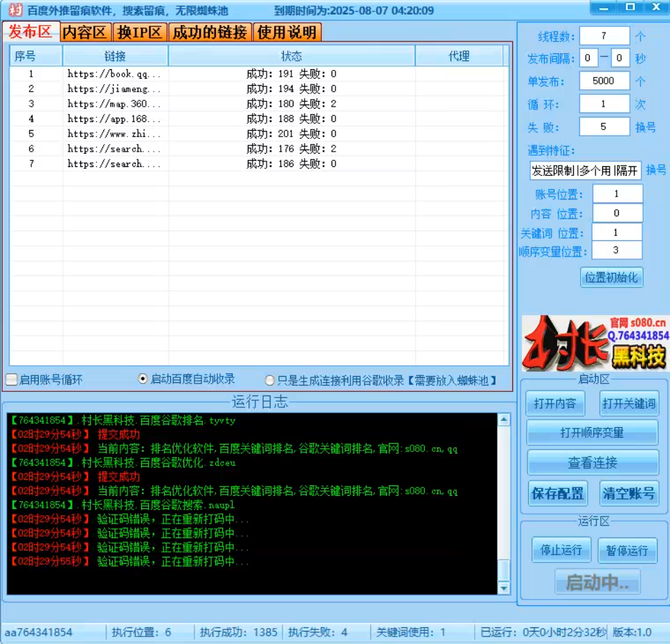The width and height of the screenshot is (670, 644).
Task: Select the 启动百度自动收录 radio button
Action: [143, 379]
